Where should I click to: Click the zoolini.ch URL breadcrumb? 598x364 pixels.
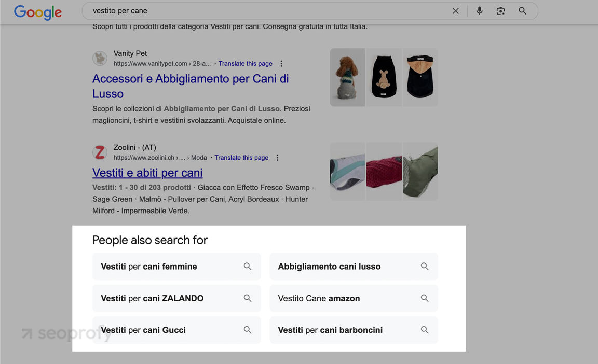pos(160,158)
